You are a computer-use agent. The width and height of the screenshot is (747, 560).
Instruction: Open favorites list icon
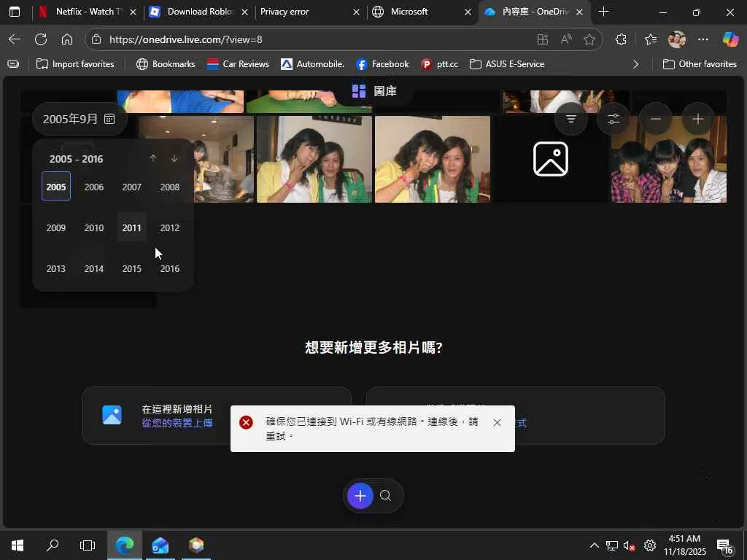click(x=651, y=39)
